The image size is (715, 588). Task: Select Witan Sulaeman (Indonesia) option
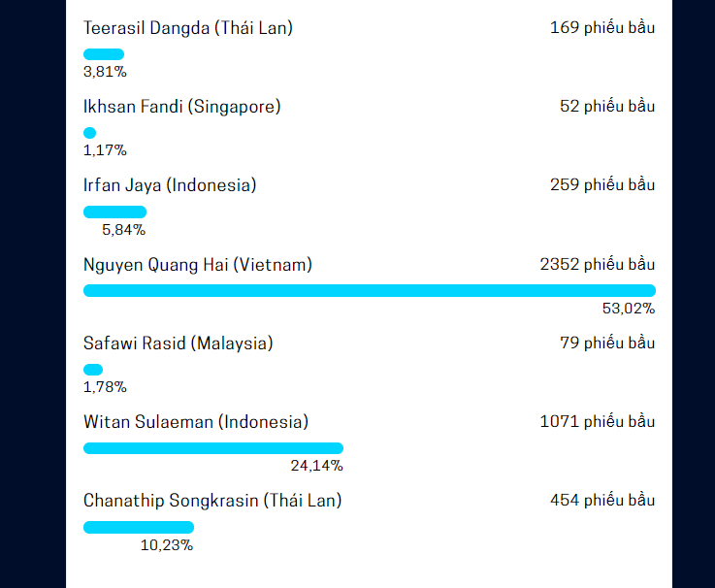(x=196, y=422)
